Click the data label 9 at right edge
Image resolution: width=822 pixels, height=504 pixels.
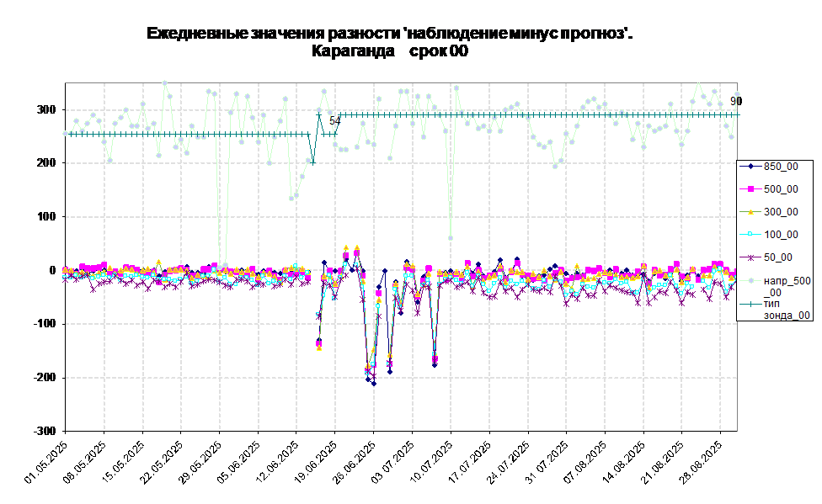tap(733, 101)
